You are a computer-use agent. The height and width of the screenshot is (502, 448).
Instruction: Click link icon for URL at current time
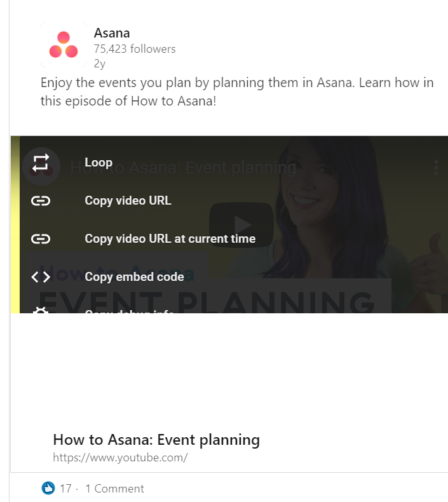pyautogui.click(x=41, y=239)
